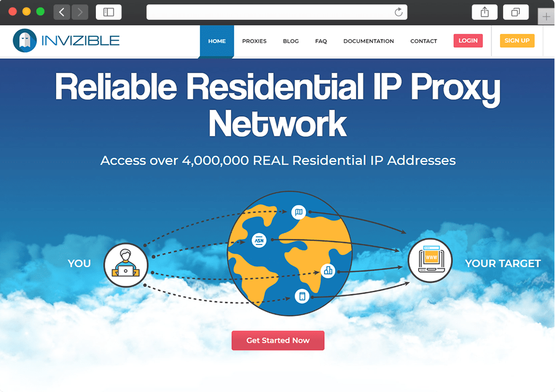Toggle the browser sidebar panel icon

pyautogui.click(x=109, y=12)
